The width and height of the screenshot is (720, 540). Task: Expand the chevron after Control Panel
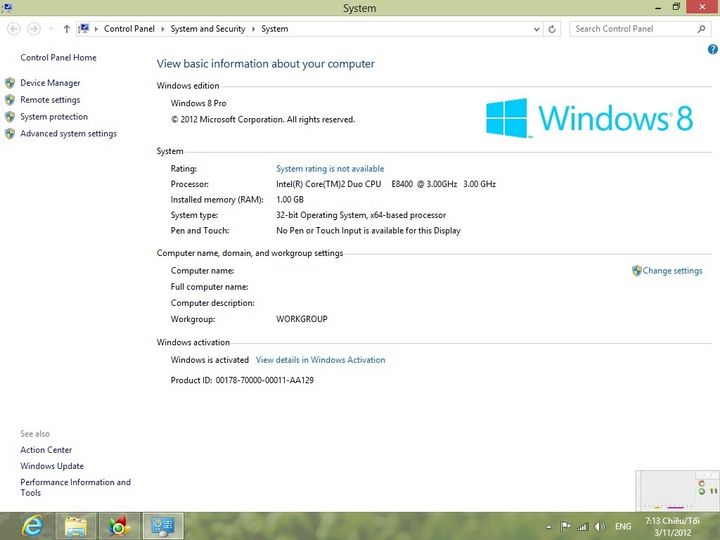pos(163,29)
